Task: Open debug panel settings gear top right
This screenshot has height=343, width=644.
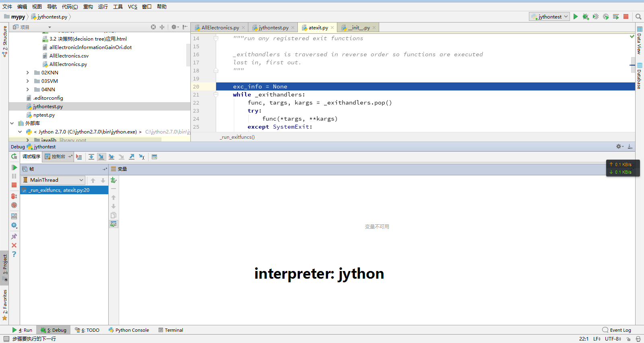Action: (x=620, y=147)
